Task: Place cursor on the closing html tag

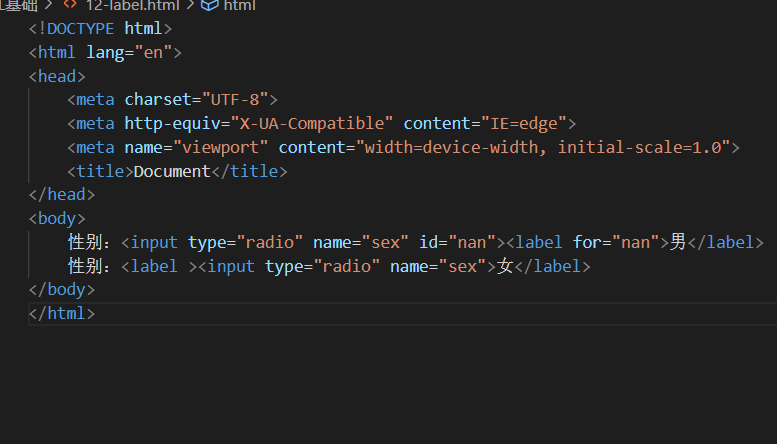Action: click(62, 314)
